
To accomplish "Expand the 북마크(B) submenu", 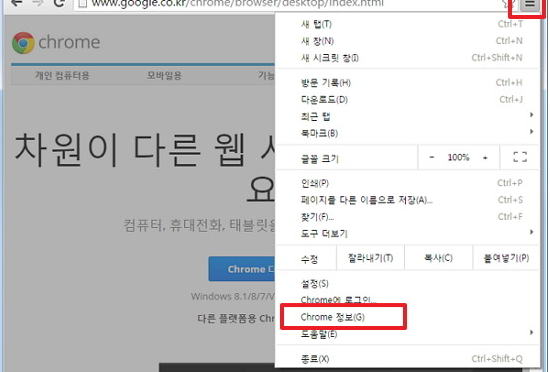I will (x=408, y=133).
